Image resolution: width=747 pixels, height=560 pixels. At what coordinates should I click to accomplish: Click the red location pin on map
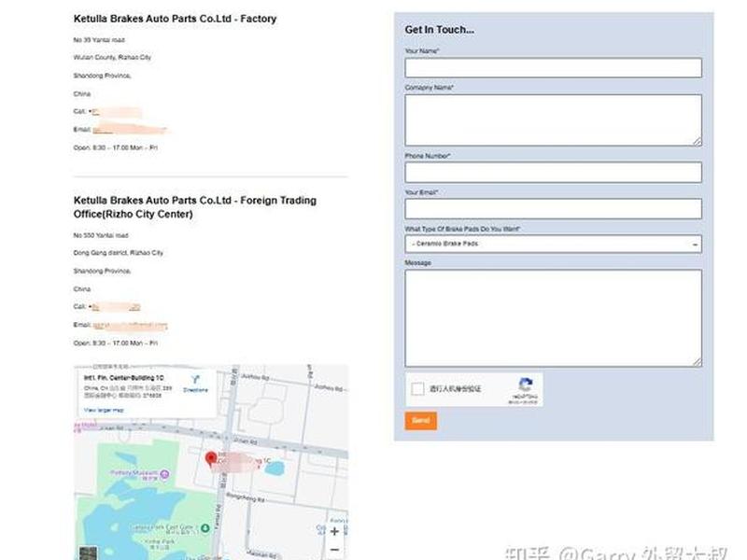211,459
